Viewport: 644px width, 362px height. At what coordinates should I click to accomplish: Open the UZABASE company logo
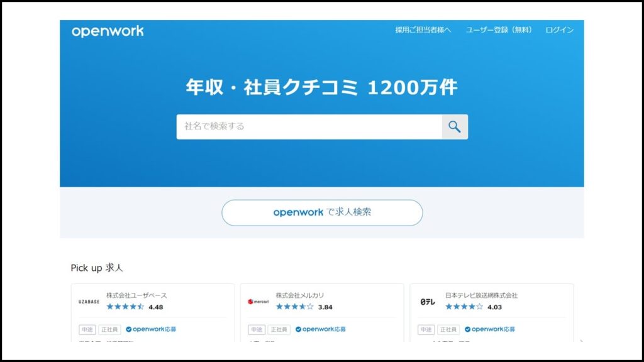pos(89,302)
